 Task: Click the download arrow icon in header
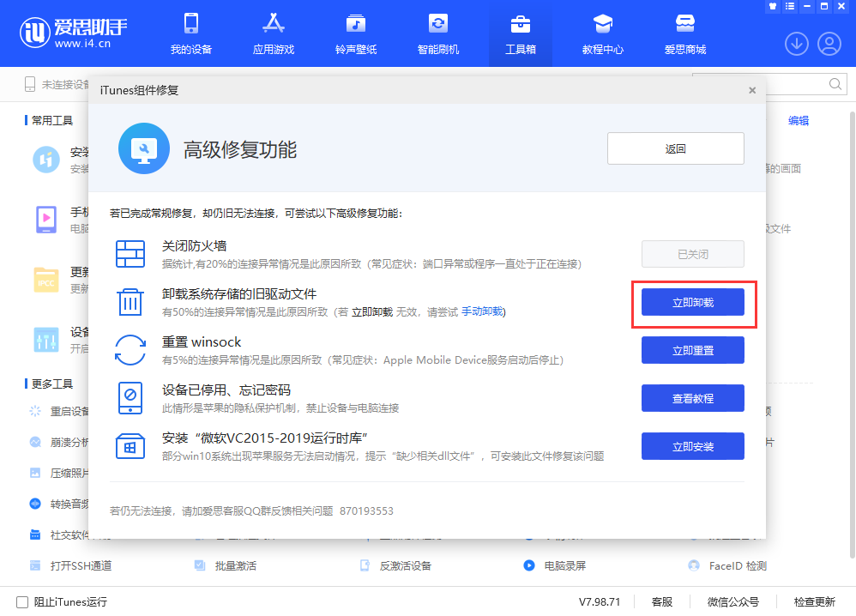coord(797,43)
